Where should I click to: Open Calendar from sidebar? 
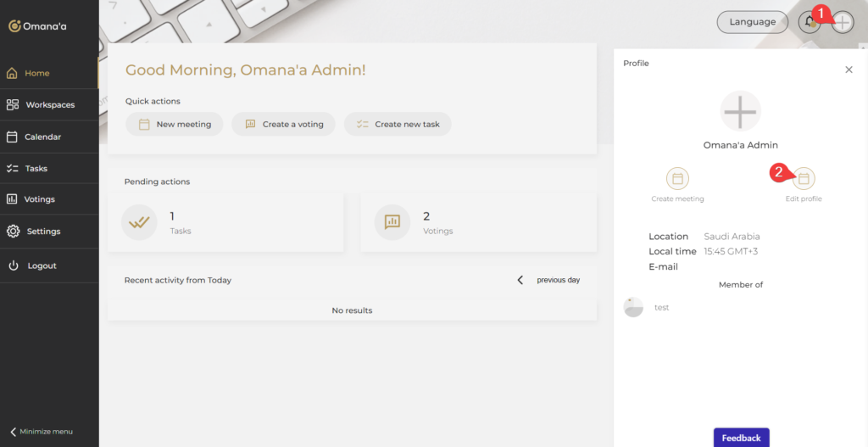click(42, 137)
